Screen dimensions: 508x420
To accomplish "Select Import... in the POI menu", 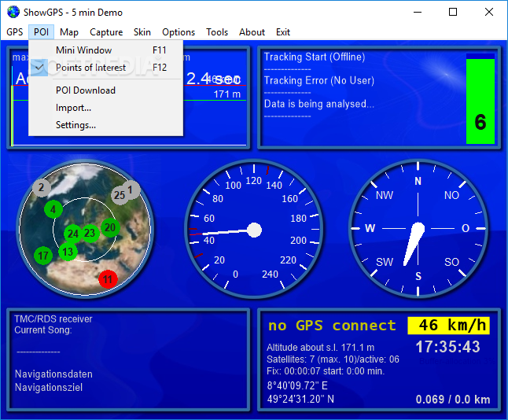I will click(x=105, y=108).
